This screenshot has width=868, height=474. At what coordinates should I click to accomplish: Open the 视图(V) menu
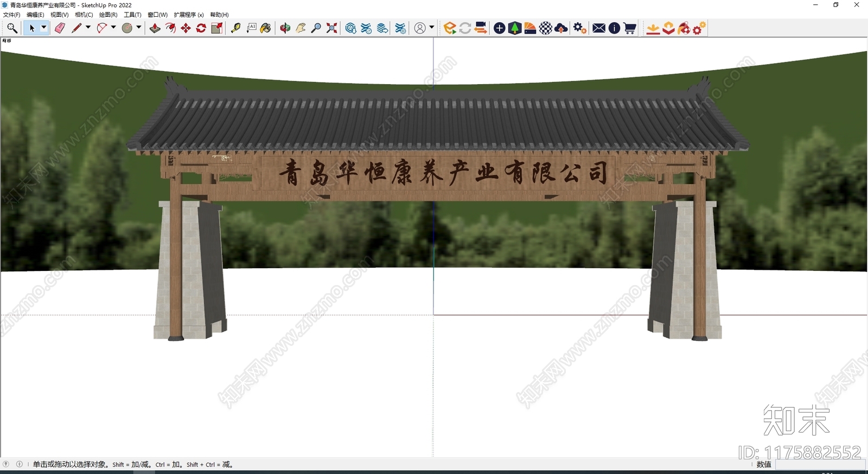60,15
